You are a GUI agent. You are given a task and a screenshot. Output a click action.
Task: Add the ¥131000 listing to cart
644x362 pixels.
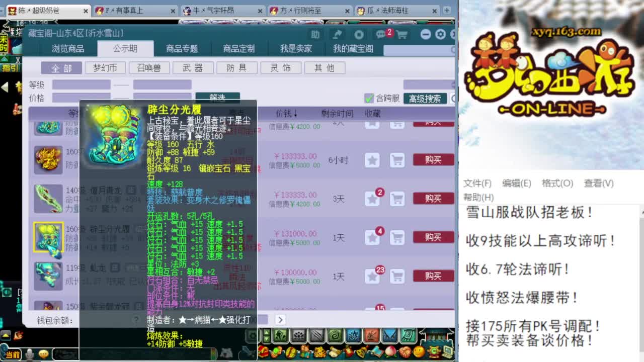[x=397, y=237]
